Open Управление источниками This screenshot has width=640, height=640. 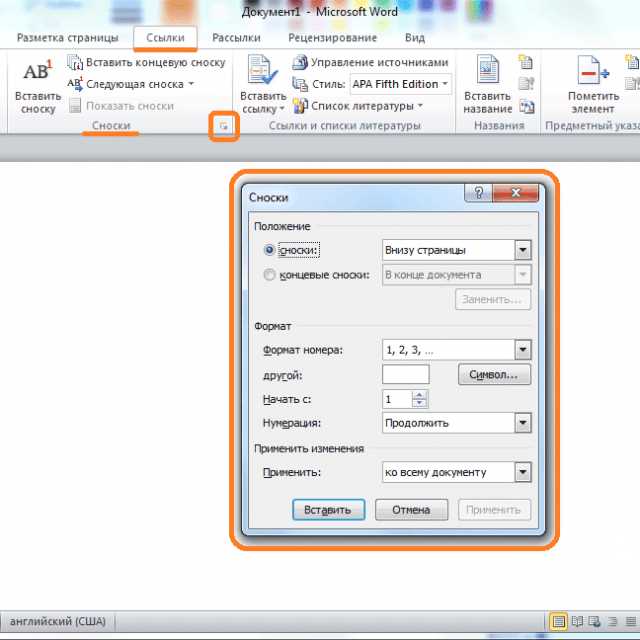click(x=371, y=62)
